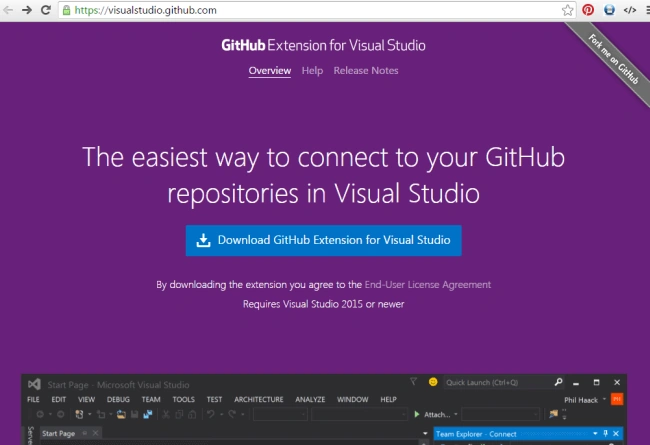Viewport: 650px width, 445px height.
Task: Open the ANALYZE menu
Action: click(310, 399)
